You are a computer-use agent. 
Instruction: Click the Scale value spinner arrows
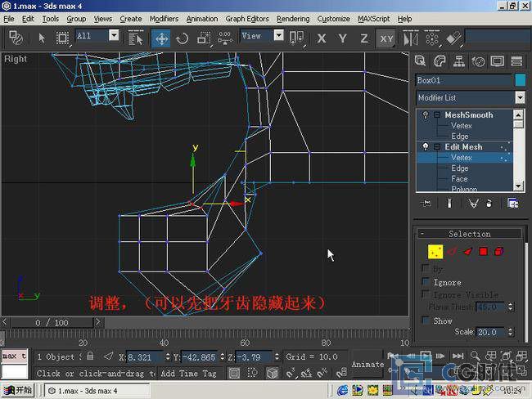click(510, 332)
